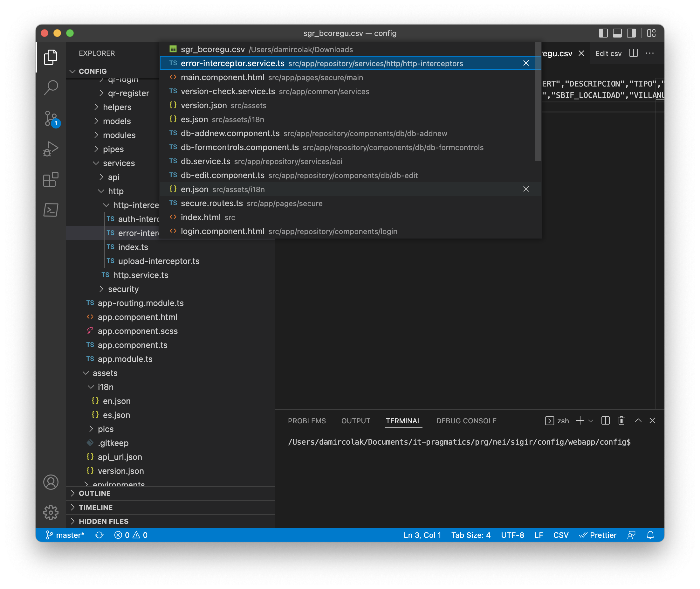The width and height of the screenshot is (700, 589).
Task: Toggle split terminal view
Action: coord(605,420)
